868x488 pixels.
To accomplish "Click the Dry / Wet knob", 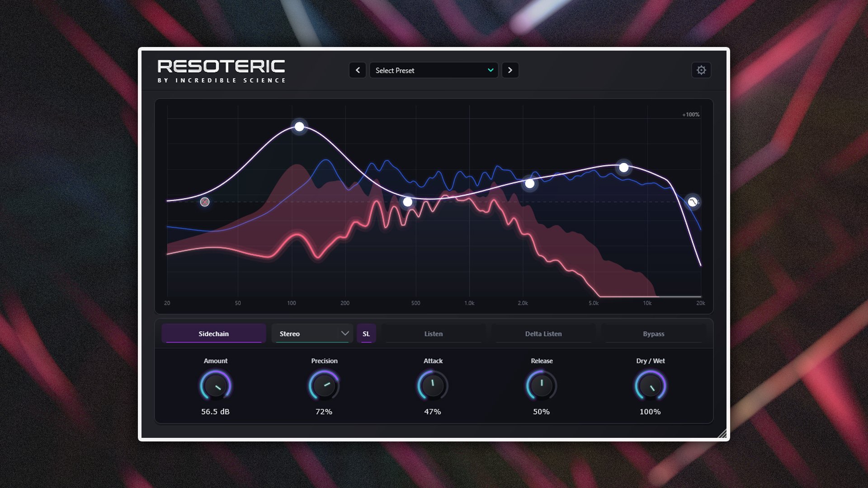I will click(x=650, y=386).
